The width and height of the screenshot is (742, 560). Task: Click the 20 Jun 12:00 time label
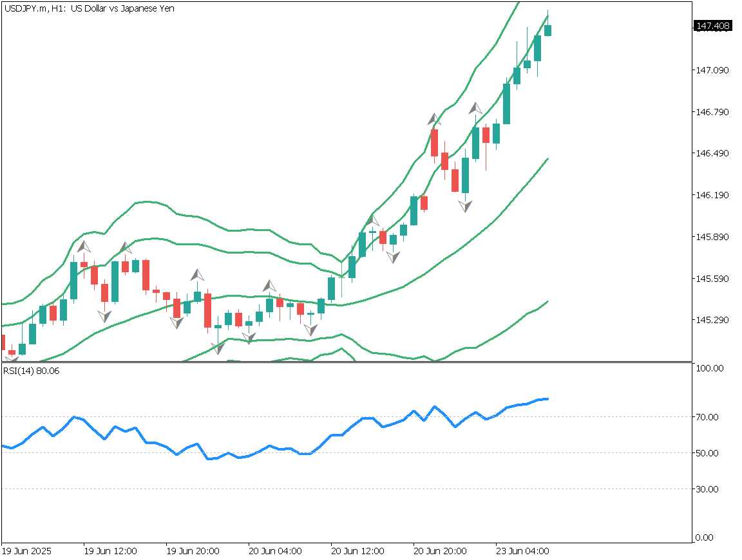coord(357,552)
